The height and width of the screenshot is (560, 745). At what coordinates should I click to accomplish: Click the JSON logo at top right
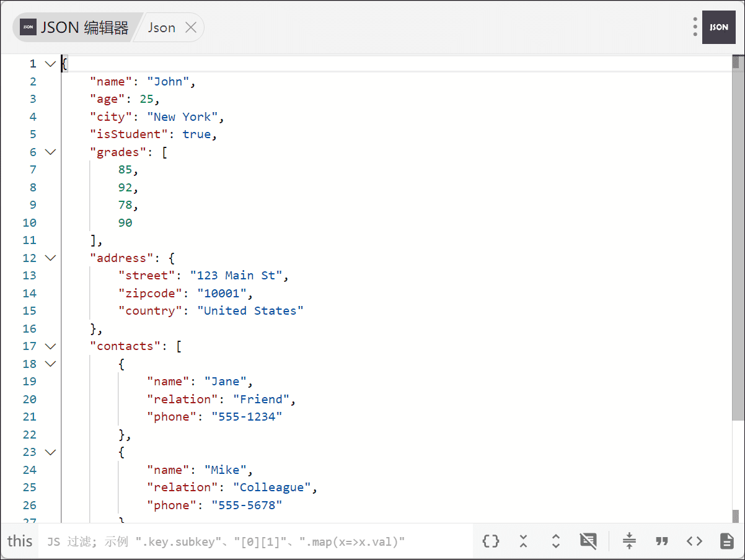tap(718, 27)
